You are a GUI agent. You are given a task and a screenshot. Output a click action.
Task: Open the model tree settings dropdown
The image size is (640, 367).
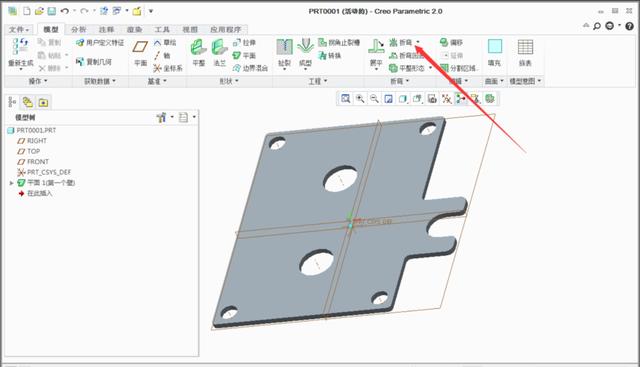tap(164, 118)
